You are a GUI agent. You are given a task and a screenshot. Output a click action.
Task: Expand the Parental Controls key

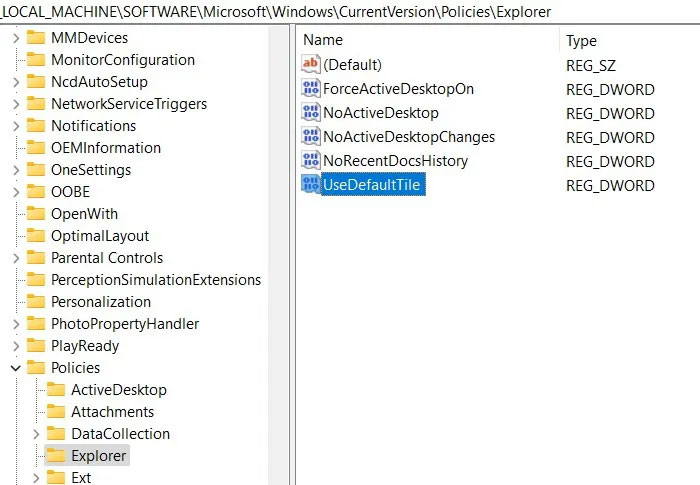[x=16, y=258]
